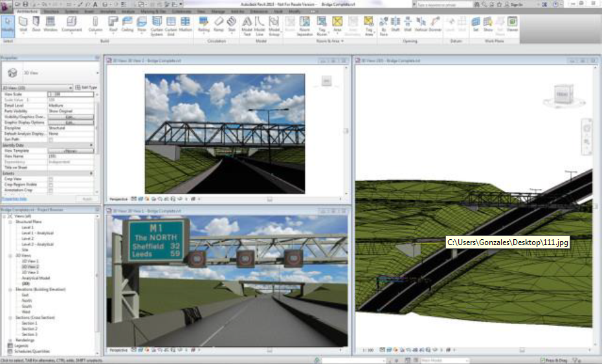This screenshot has height=364, width=602.
Task: Click the ViewCube in the 3D view
Action: (562, 96)
